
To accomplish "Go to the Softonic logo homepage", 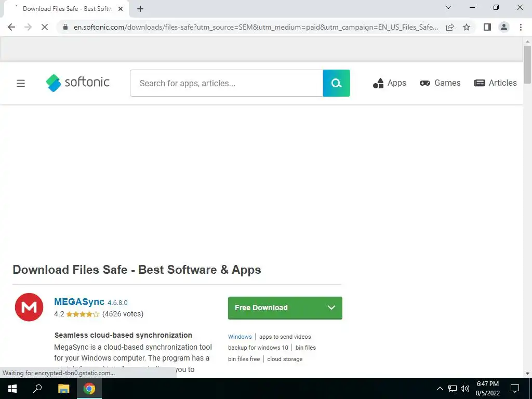I will pyautogui.click(x=78, y=83).
